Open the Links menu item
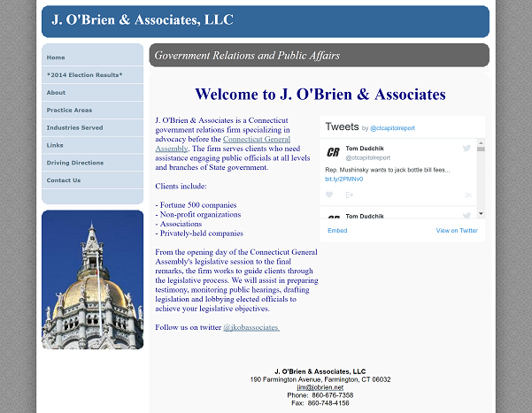The width and height of the screenshot is (532, 413). click(92, 145)
